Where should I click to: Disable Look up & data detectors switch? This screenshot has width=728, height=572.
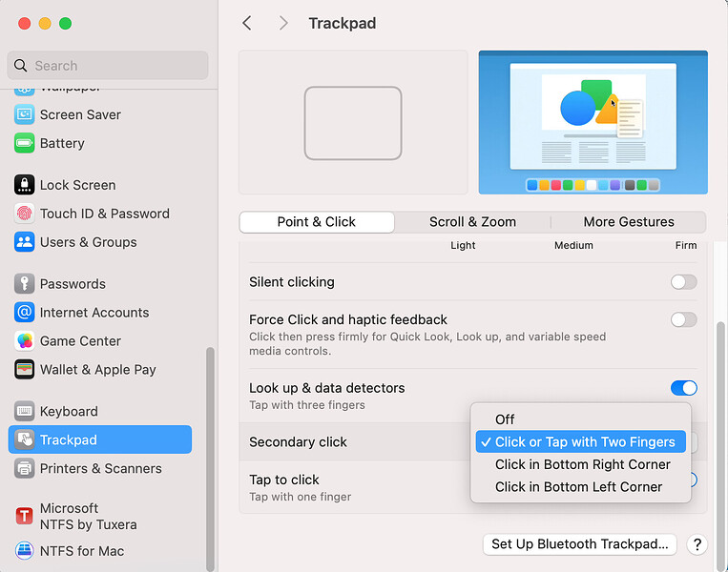pyautogui.click(x=683, y=388)
